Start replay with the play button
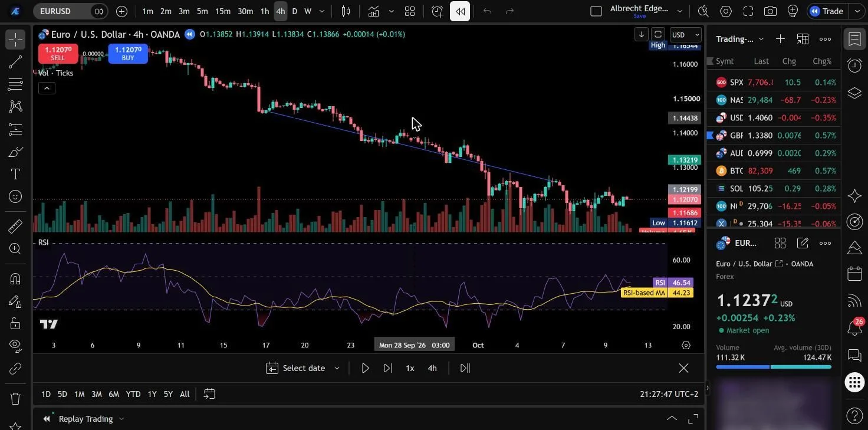Screen dimensions: 868x430 coord(365,368)
